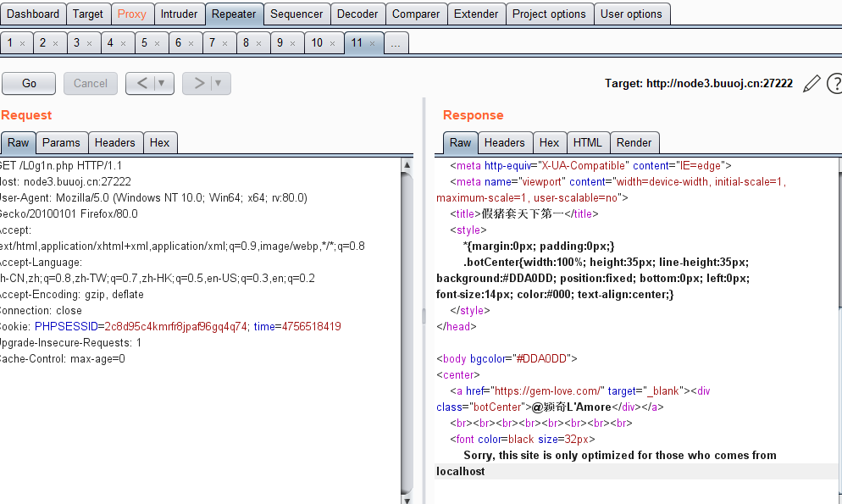Click the Target URL label
Viewport: 842px width, 504px height.
[699, 84]
